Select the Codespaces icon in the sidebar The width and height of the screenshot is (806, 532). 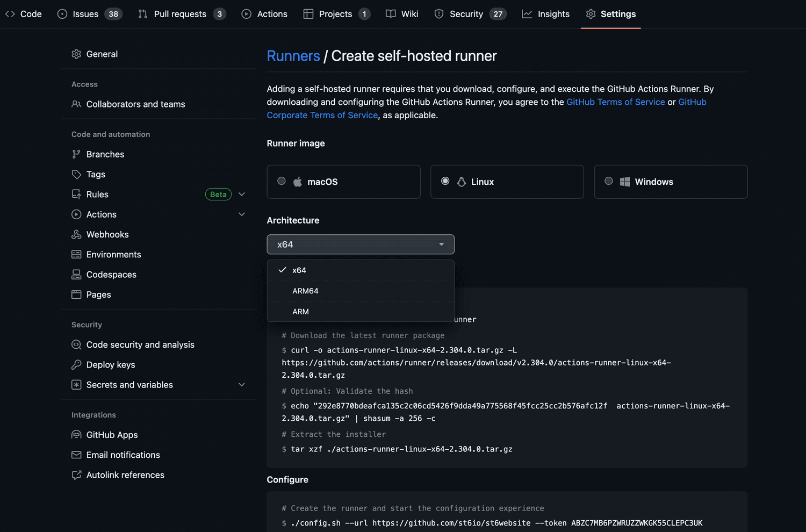point(76,275)
